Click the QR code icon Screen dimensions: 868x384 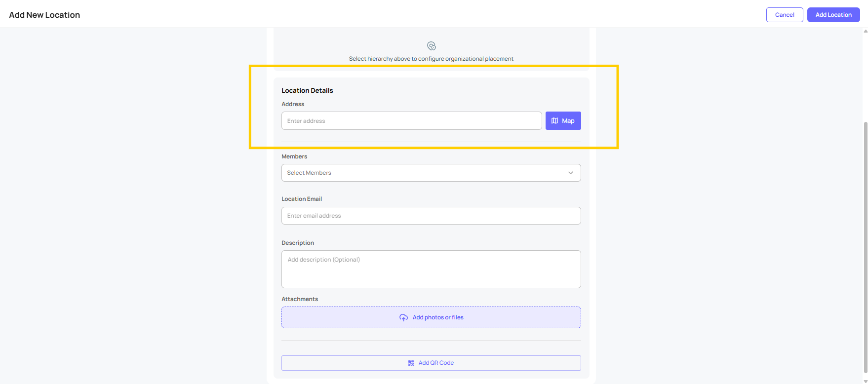click(411, 363)
